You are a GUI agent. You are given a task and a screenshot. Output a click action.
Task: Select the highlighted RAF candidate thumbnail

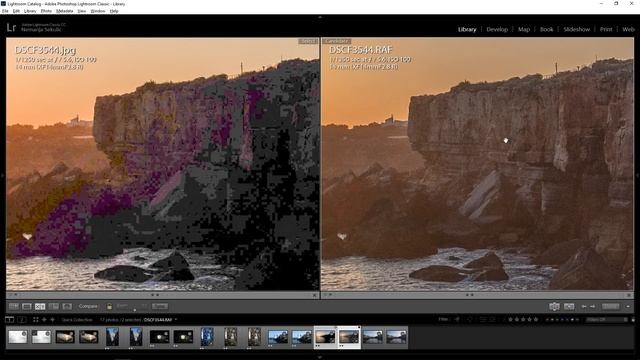(x=349, y=337)
